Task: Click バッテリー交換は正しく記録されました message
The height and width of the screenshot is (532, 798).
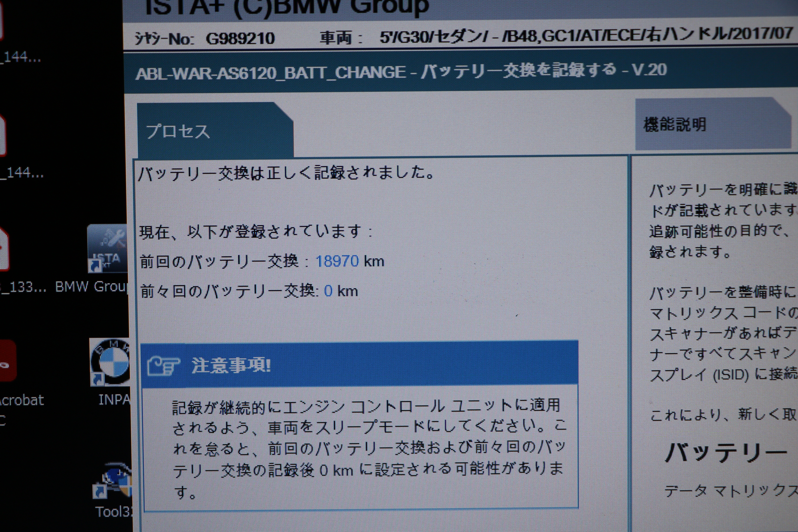Action: click(x=286, y=173)
